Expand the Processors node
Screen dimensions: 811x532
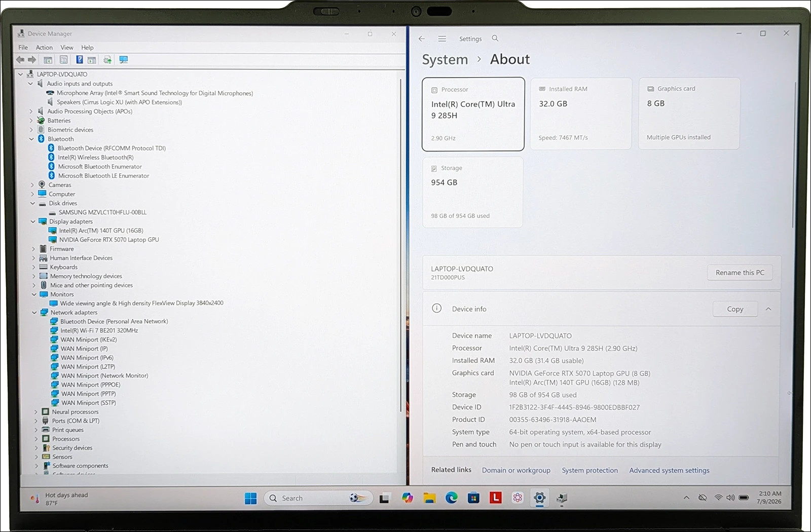click(x=36, y=439)
